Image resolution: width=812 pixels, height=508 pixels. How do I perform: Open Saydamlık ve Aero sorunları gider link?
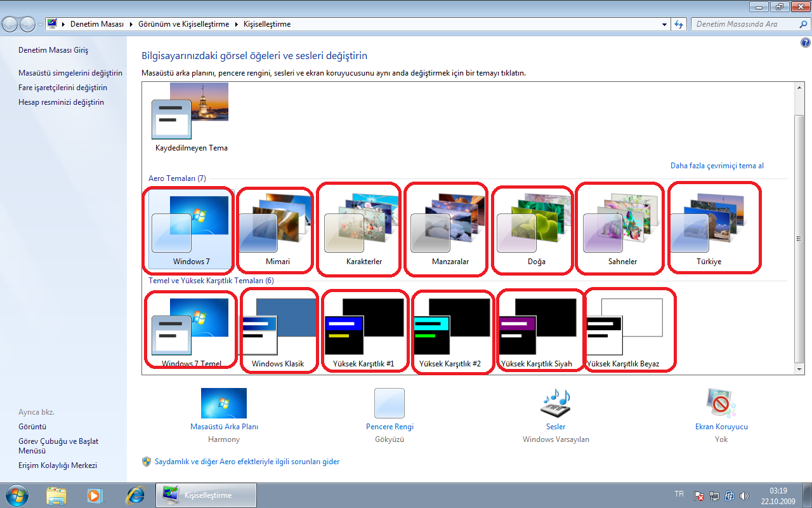click(247, 462)
